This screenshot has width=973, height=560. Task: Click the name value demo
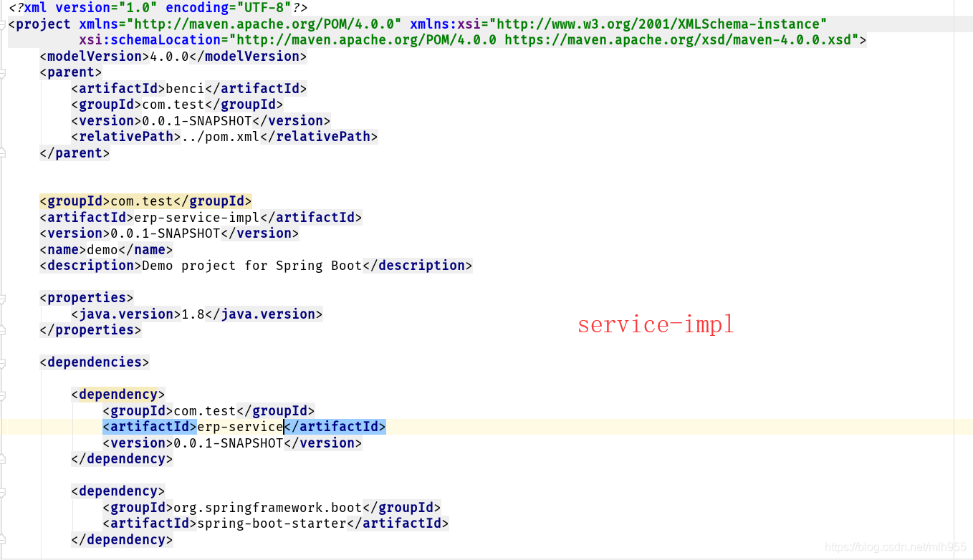coord(102,250)
